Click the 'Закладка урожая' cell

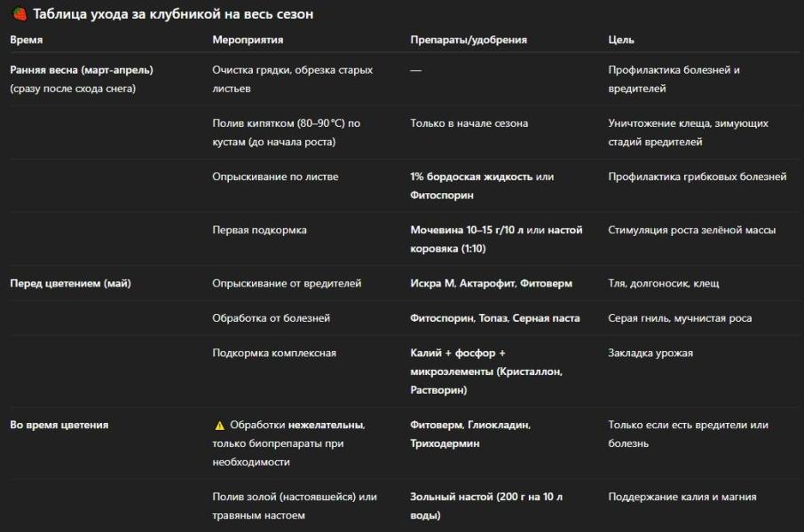pos(650,353)
